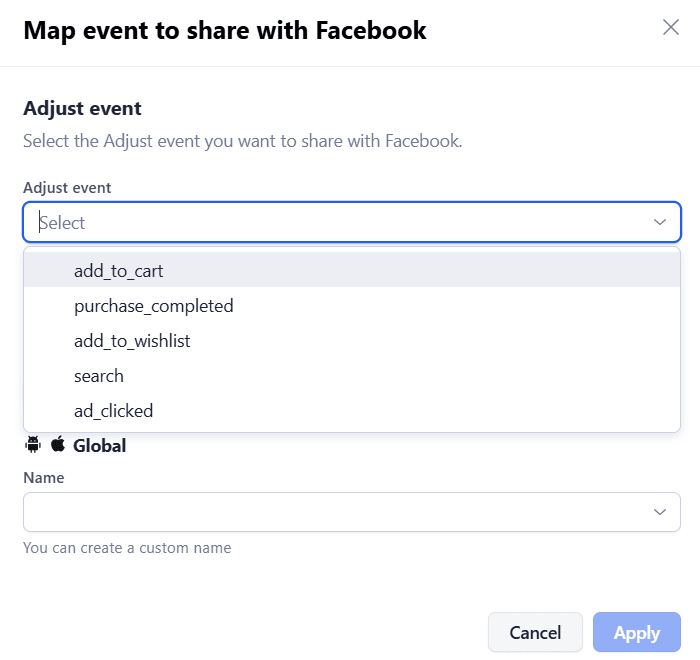Image resolution: width=700 pixels, height=660 pixels.
Task: Click the bold 'Adjust event' section heading
Action: coord(82,108)
